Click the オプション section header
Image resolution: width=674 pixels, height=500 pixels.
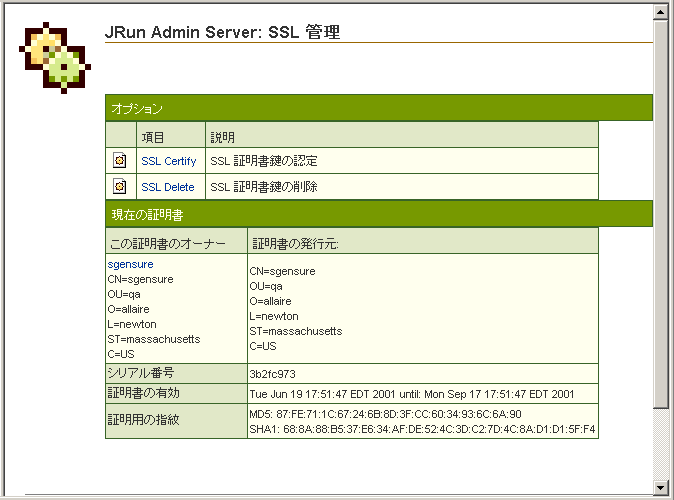pyautogui.click(x=379, y=108)
